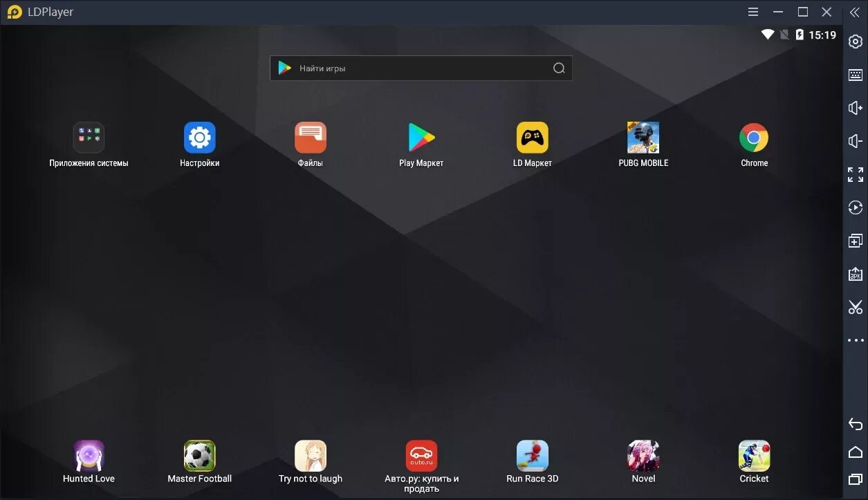
Task: Start PUBG MOBILE game
Action: 643,138
